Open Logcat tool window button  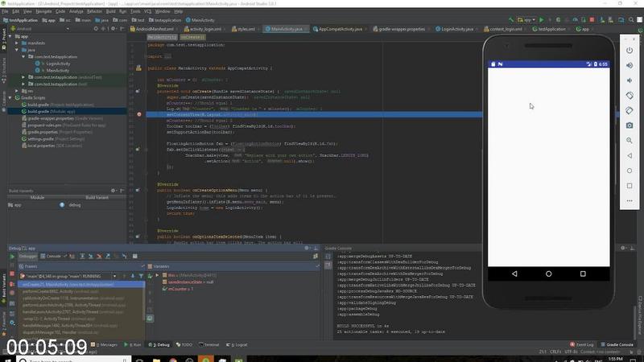click(x=237, y=345)
